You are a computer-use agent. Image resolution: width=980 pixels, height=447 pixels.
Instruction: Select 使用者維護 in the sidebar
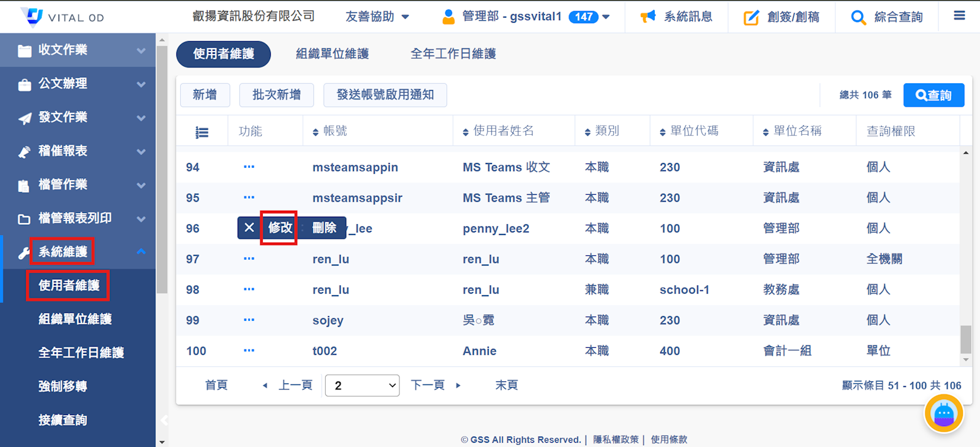pos(69,285)
